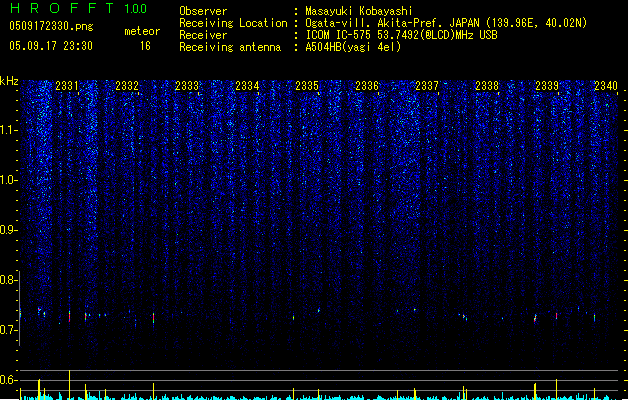The image size is (629, 400).
Task: Click the 2338 time marker
Action: (x=487, y=86)
